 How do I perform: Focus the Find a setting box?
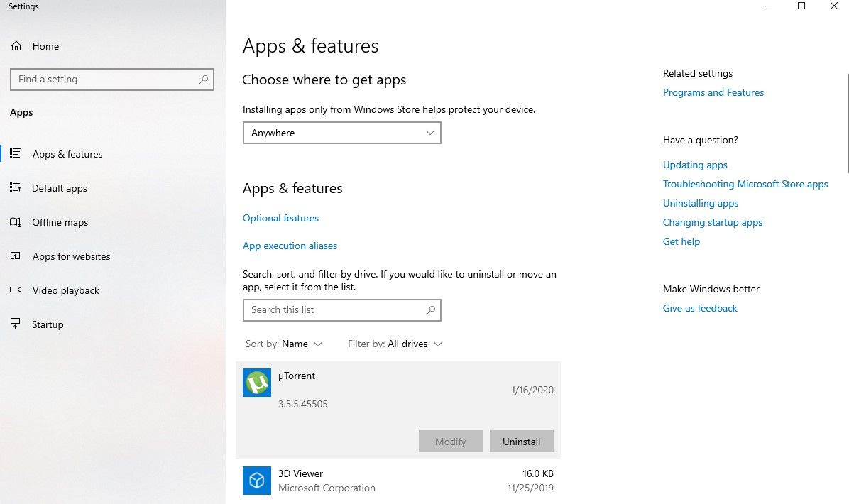point(112,80)
